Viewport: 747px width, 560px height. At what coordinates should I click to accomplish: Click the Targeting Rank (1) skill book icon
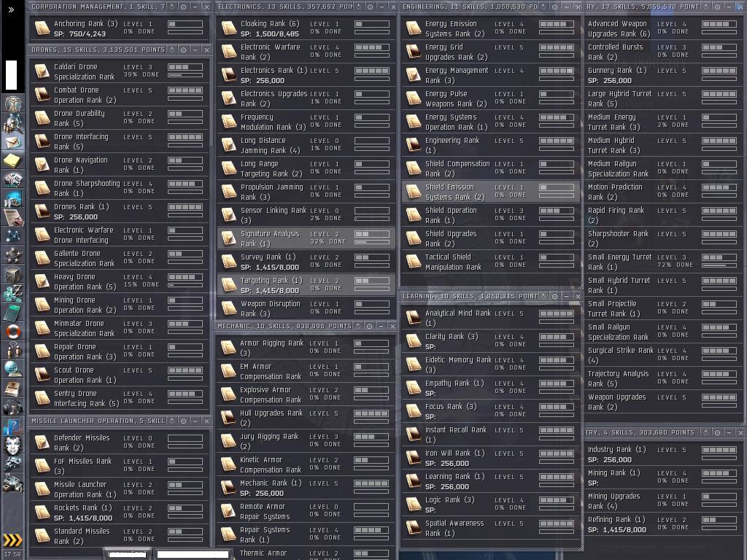(229, 285)
